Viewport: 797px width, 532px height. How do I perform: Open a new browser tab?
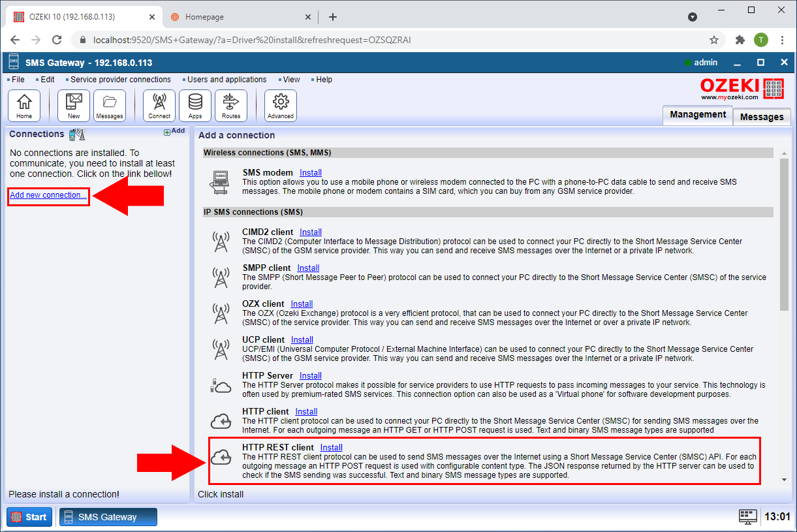333,17
